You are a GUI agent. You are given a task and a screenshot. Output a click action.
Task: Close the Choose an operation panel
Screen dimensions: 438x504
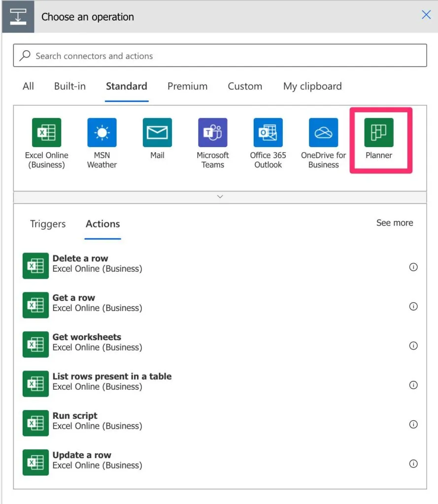point(426,15)
